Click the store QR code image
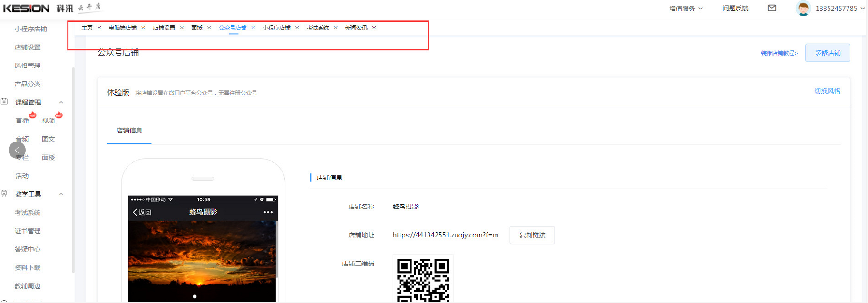This screenshot has width=868, height=303. point(423,280)
